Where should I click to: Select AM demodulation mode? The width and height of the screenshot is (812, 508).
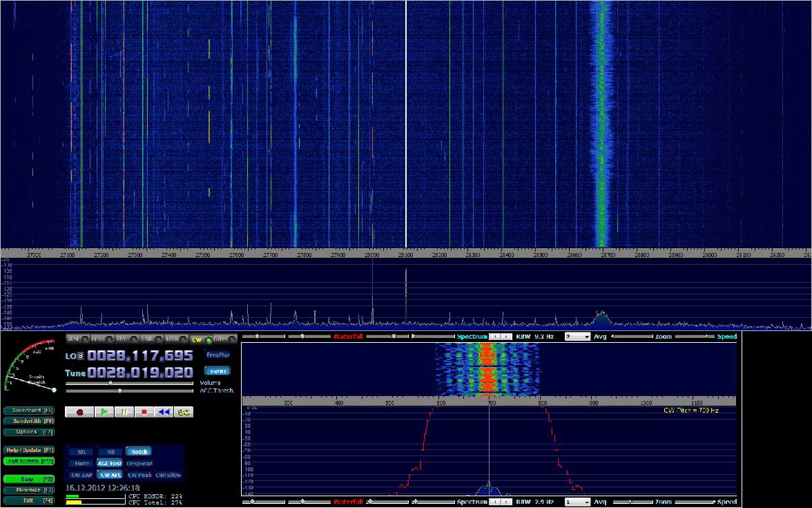pos(77,339)
